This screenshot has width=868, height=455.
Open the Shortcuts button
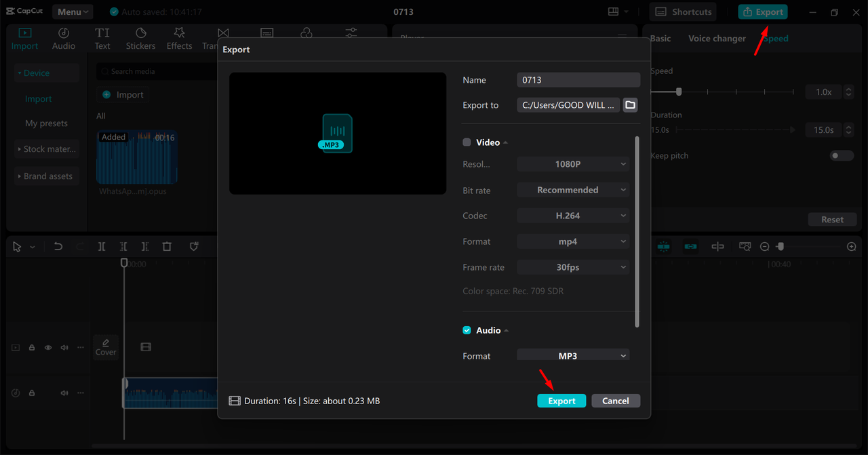coord(684,12)
